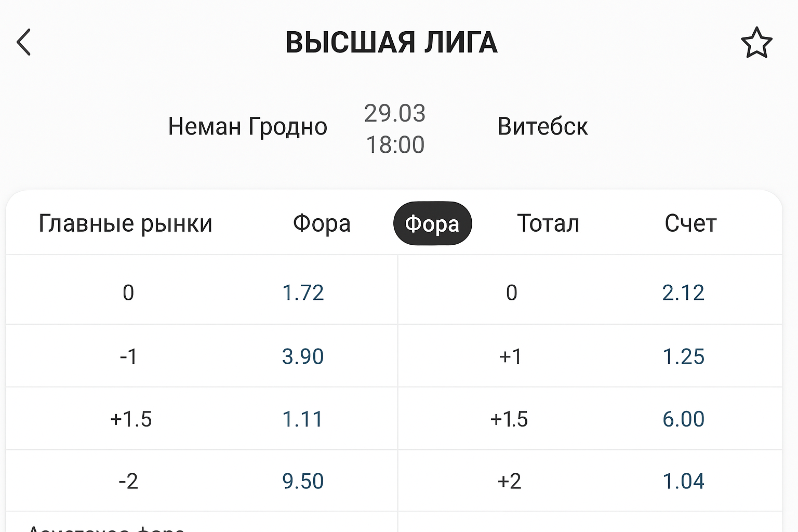Select the 1.11 odds
The image size is (798, 532).
[303, 419]
